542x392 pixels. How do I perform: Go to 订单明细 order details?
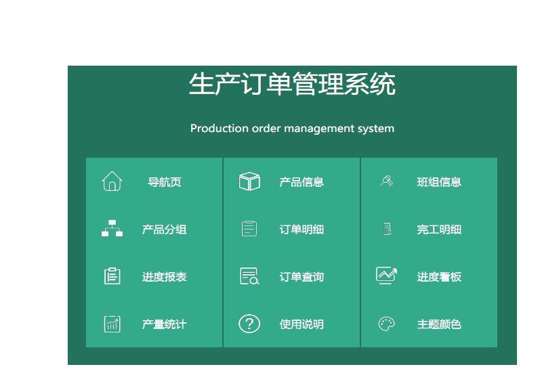pos(301,230)
